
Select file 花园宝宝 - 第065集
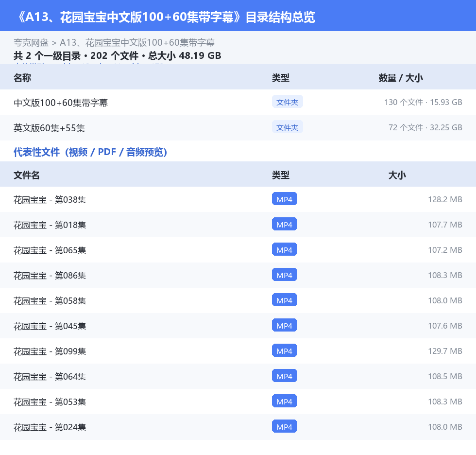pyautogui.click(x=50, y=250)
